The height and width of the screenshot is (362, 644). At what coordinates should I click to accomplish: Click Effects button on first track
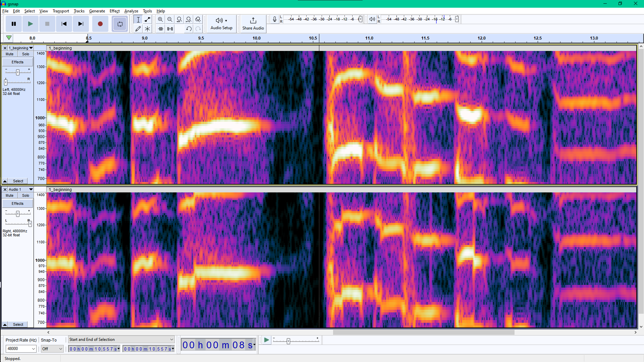[x=17, y=62]
